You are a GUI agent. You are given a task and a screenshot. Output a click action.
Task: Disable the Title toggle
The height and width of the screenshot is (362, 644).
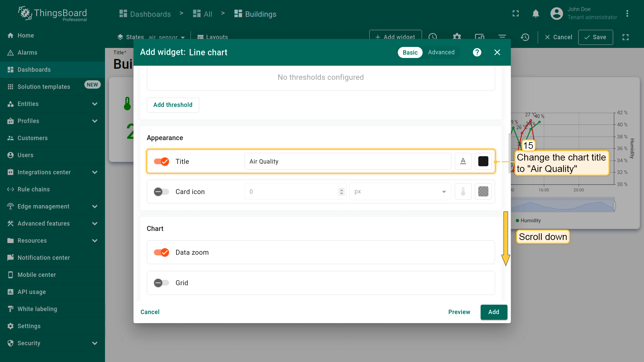tap(161, 162)
